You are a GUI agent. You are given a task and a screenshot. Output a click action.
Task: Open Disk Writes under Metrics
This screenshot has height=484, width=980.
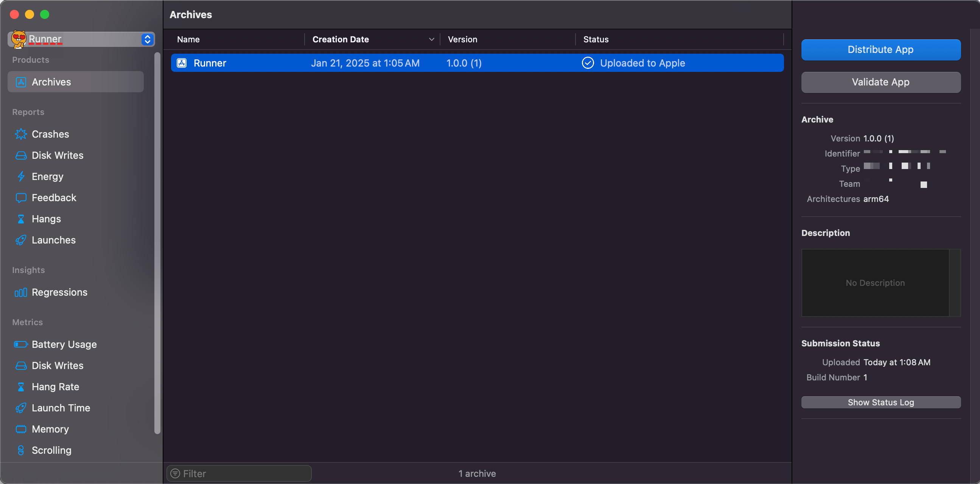58,366
